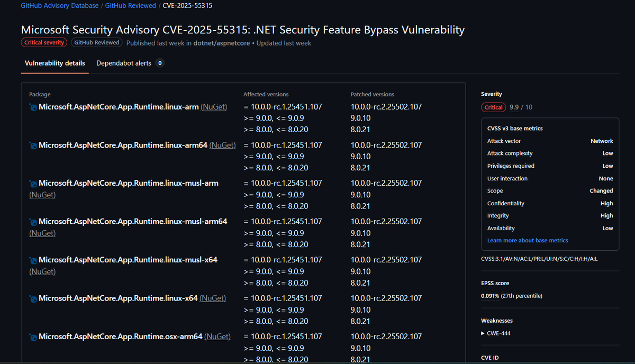Click the NuGet icon for linux-x64
Image resolution: width=635 pixels, height=364 pixels.
[33, 299]
